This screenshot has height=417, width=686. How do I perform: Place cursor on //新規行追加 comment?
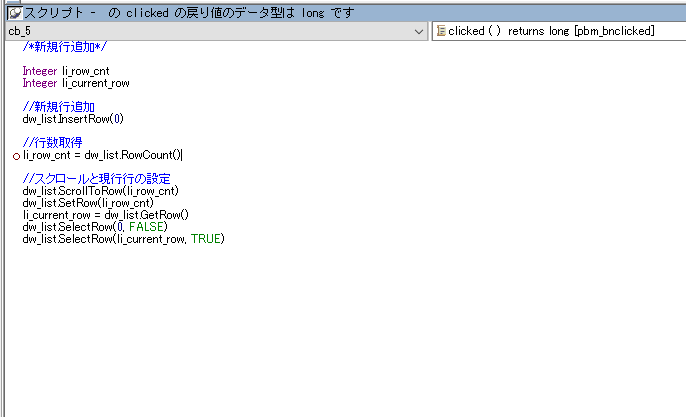point(58,107)
